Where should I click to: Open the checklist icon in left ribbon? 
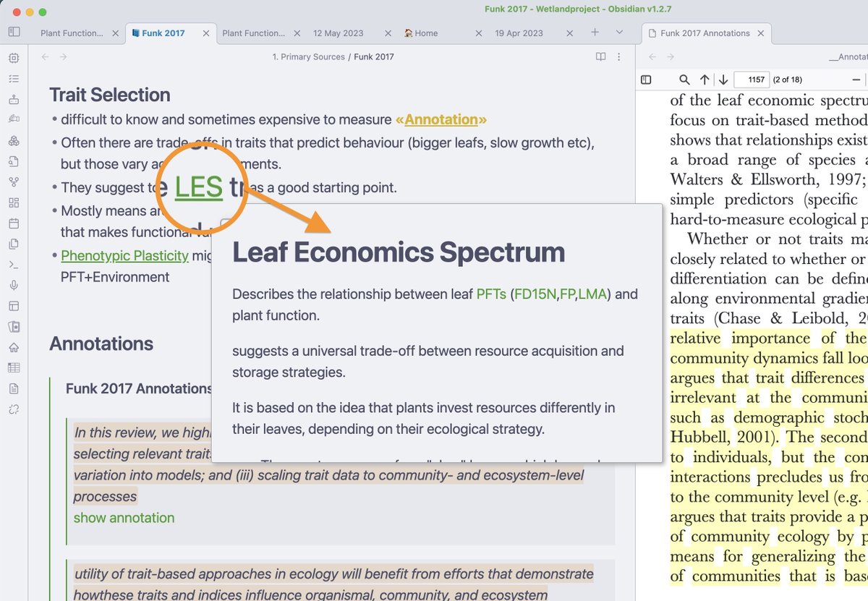point(14,79)
